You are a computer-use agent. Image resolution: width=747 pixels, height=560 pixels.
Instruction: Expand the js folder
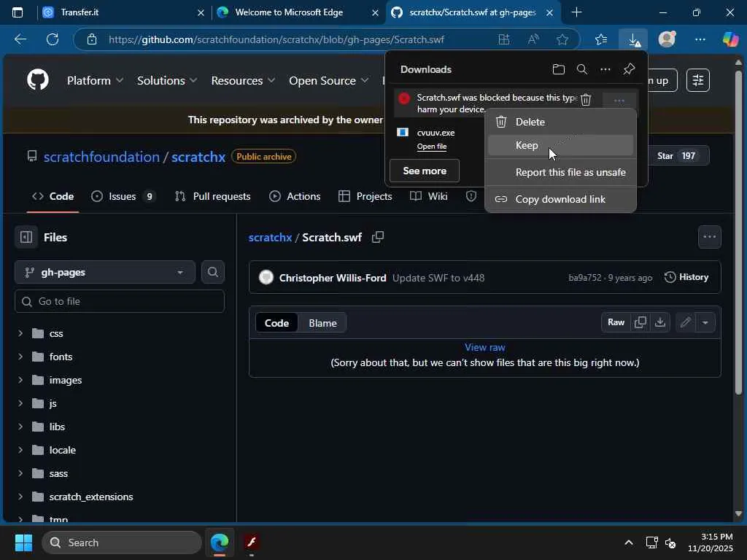pos(20,403)
